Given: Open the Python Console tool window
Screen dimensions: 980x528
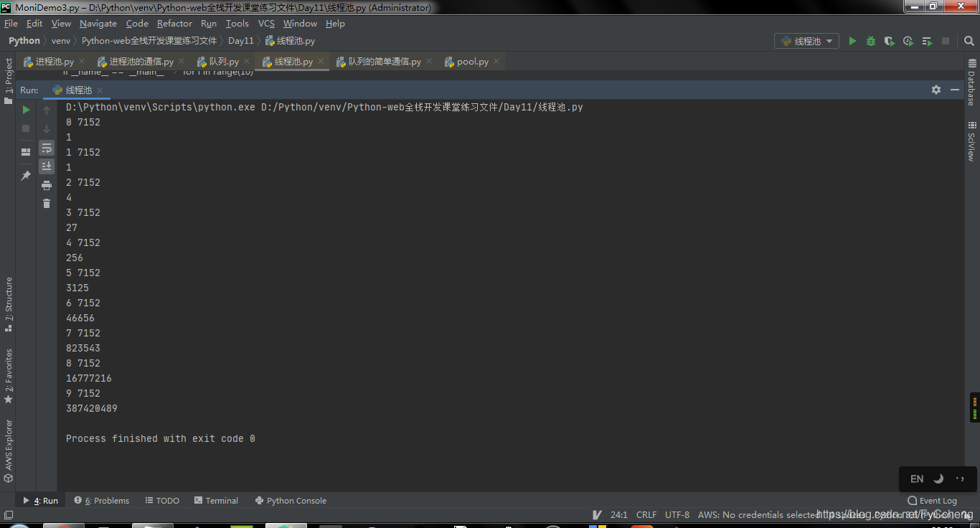Looking at the screenshot, I should pos(291,501).
